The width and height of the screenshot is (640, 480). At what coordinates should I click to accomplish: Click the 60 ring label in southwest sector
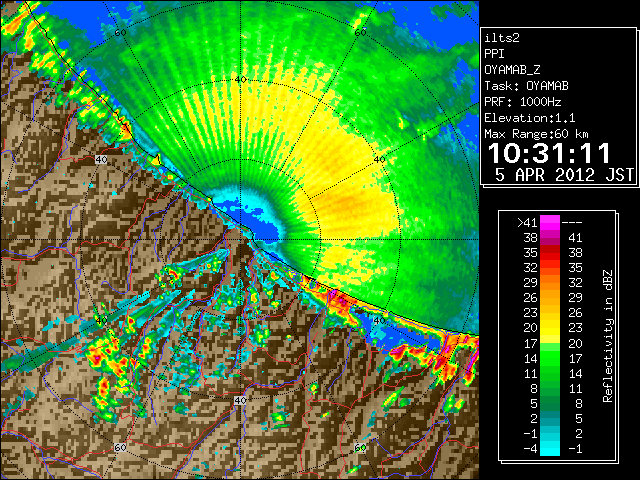[x=120, y=448]
